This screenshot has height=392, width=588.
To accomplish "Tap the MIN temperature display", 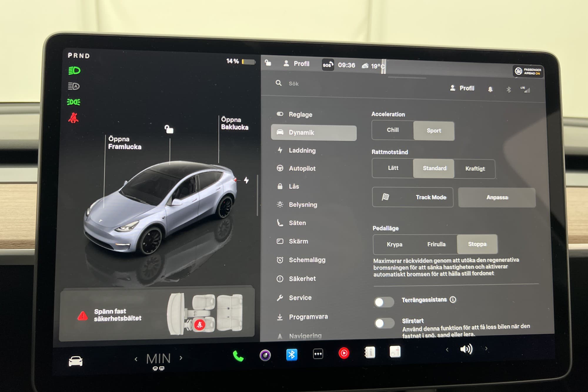I will click(x=158, y=359).
